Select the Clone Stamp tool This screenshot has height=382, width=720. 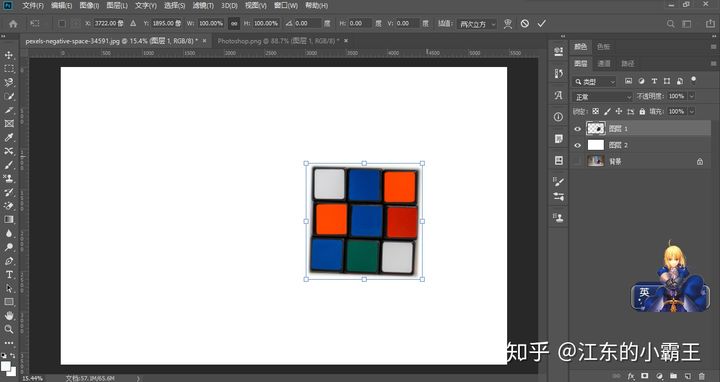(9, 178)
